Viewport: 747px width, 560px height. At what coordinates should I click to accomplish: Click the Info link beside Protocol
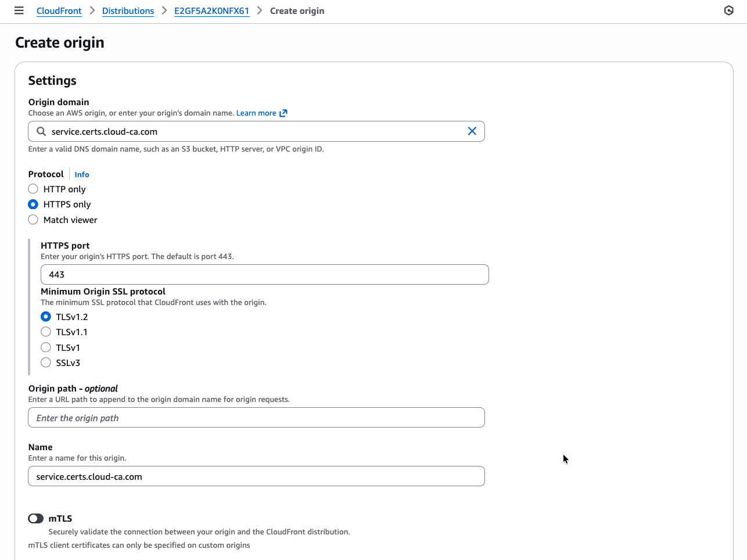click(81, 174)
